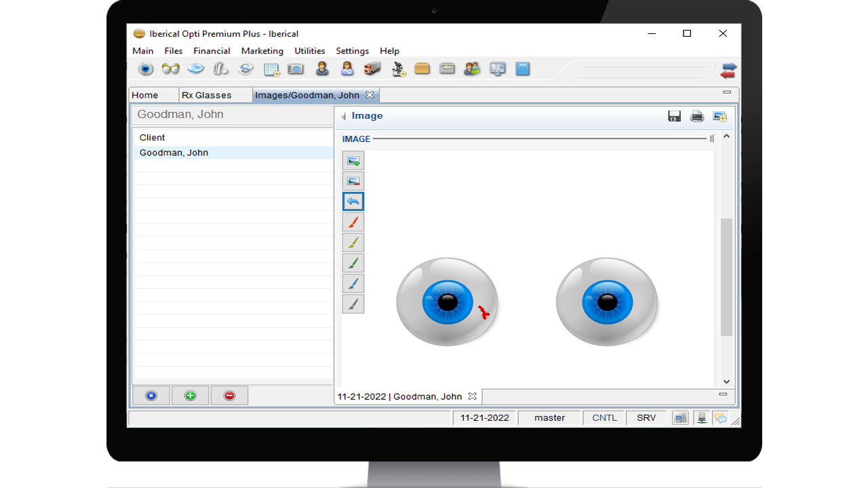Collapse the IMAGE section via its header handle
The height and width of the screenshot is (488, 868).
pos(711,138)
